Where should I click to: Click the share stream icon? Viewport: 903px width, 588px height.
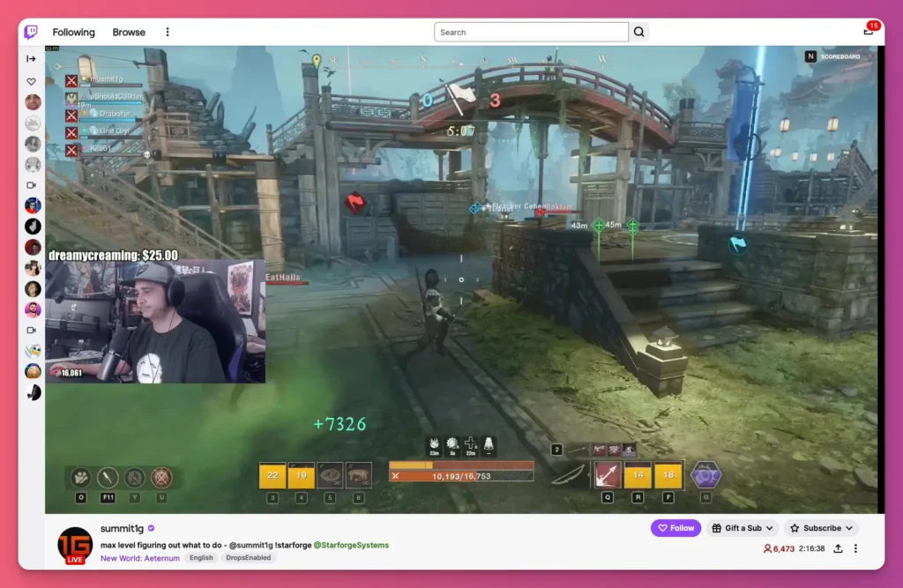click(x=838, y=548)
